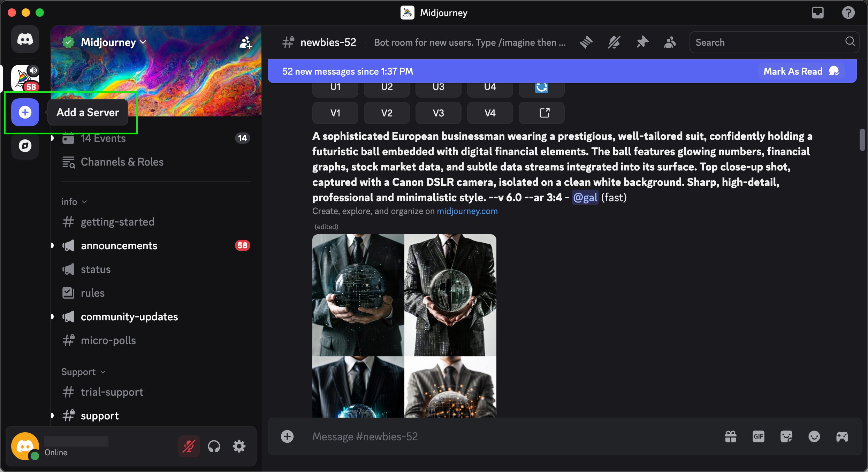Select Channels & Roles item
Viewport: 868px width, 472px height.
(122, 162)
